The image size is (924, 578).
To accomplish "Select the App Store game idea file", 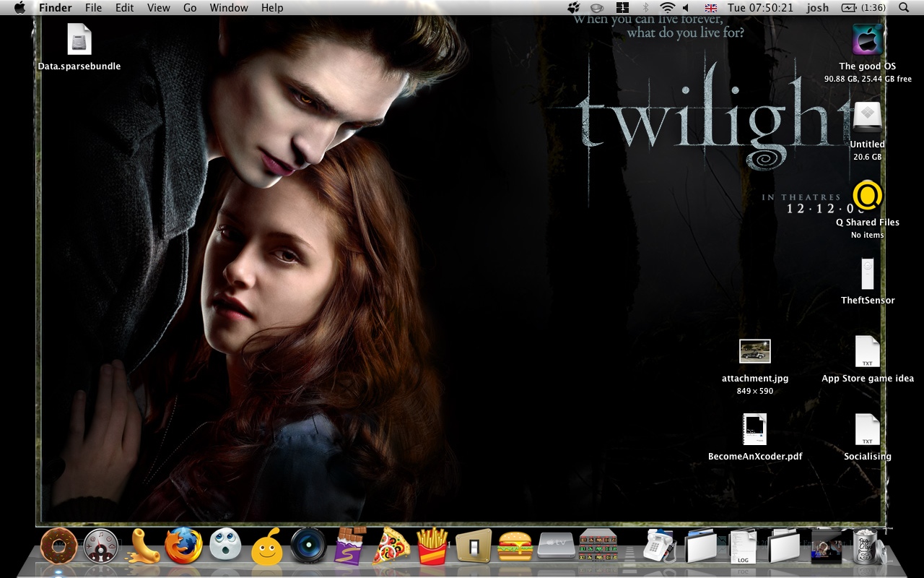I will pyautogui.click(x=868, y=352).
